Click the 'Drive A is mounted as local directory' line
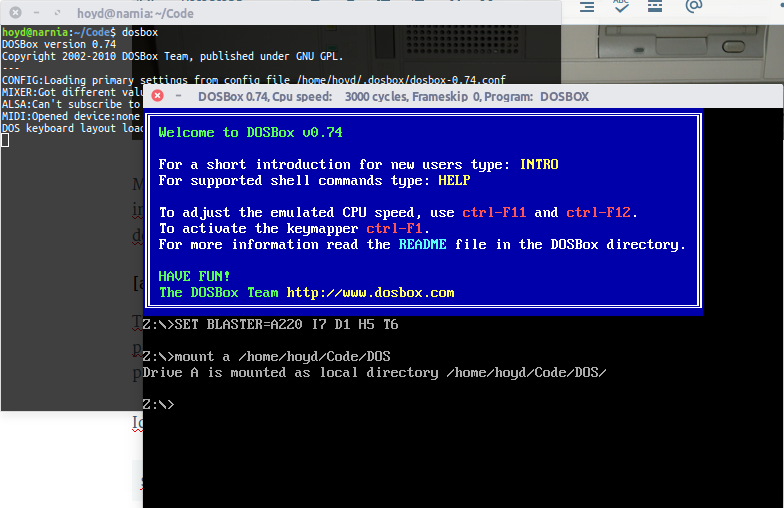This screenshot has width=784, height=508. [374, 372]
